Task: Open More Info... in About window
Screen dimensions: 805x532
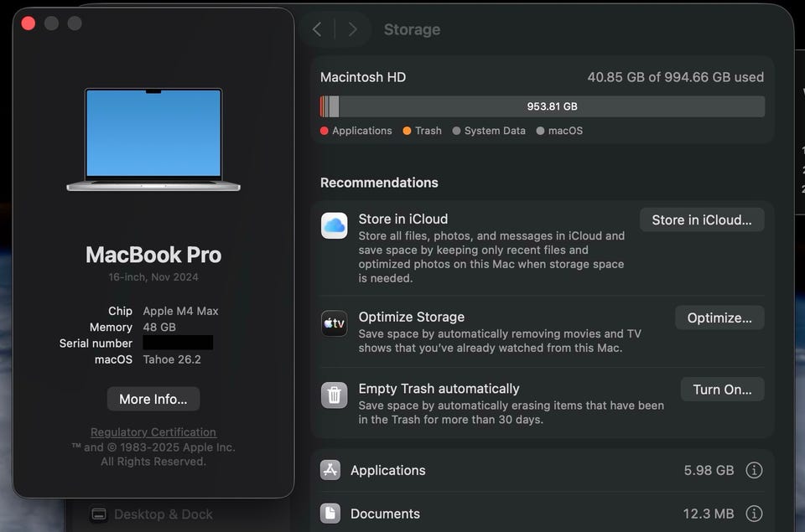Action: [153, 399]
